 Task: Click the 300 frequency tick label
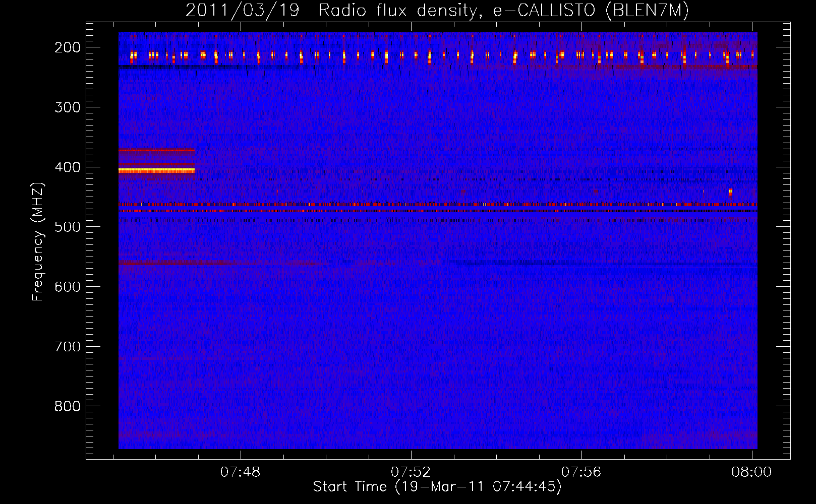coord(68,107)
